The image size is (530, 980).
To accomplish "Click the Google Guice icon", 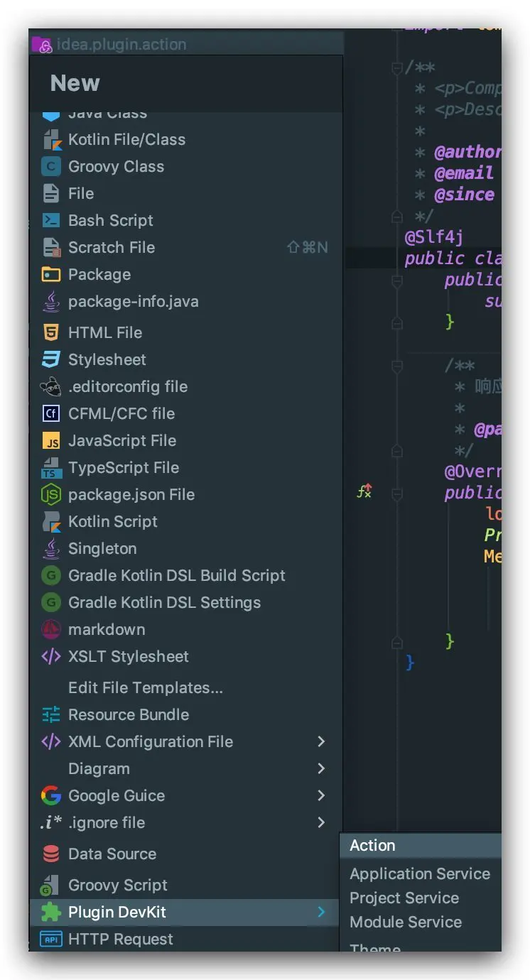I will (x=51, y=796).
